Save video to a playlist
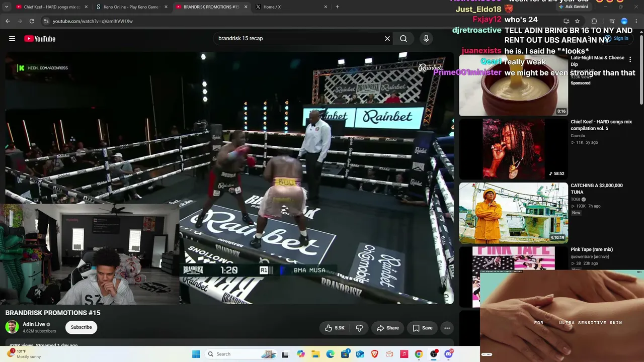 coord(423,328)
